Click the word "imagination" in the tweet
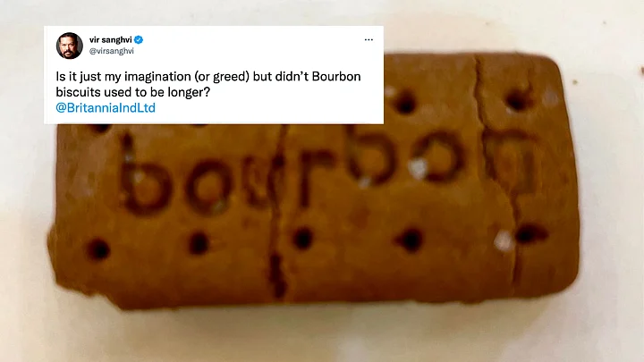 157,77
